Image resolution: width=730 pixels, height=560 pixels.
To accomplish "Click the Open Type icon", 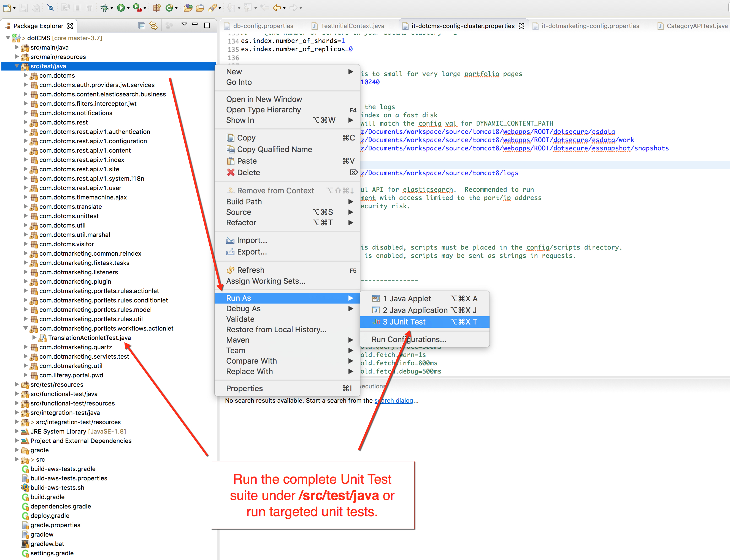I will 188,8.
